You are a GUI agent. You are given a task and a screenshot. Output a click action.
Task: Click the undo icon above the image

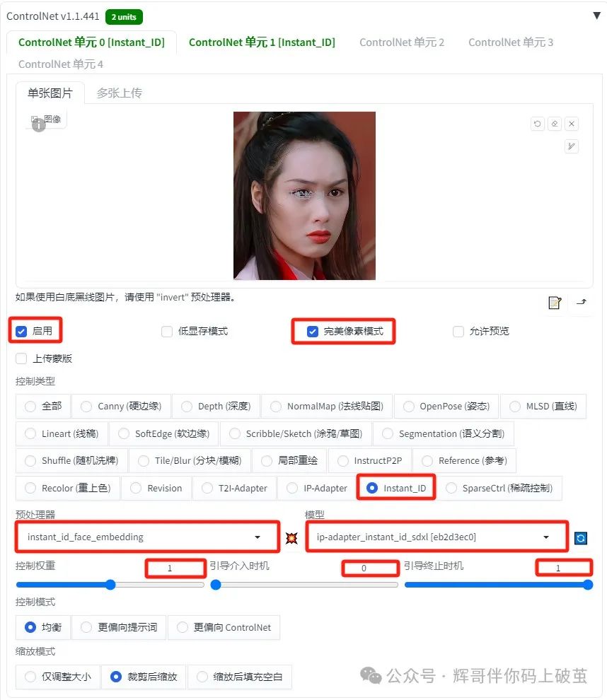538,124
